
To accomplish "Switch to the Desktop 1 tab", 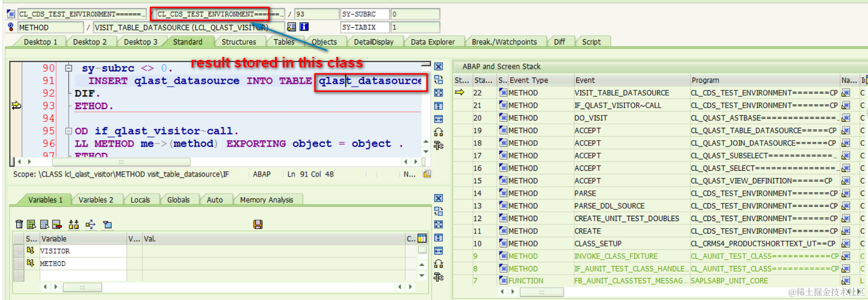I will (x=40, y=42).
